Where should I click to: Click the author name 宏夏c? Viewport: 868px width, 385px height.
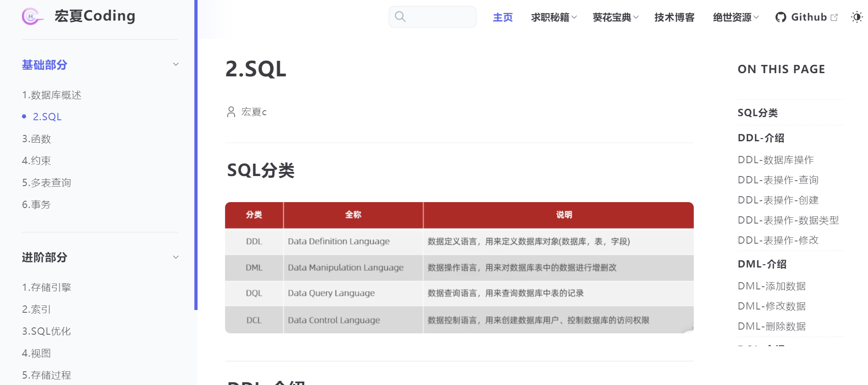pyautogui.click(x=254, y=112)
